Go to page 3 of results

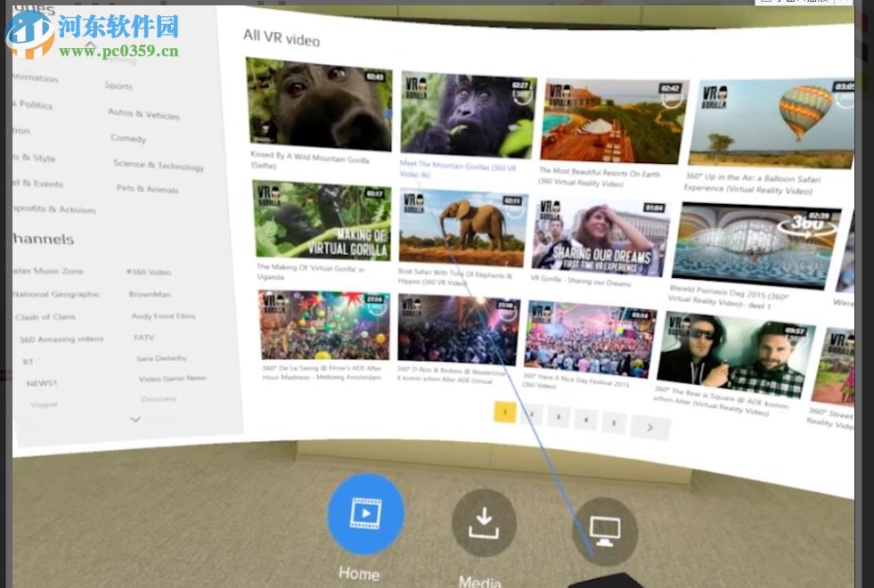559,417
